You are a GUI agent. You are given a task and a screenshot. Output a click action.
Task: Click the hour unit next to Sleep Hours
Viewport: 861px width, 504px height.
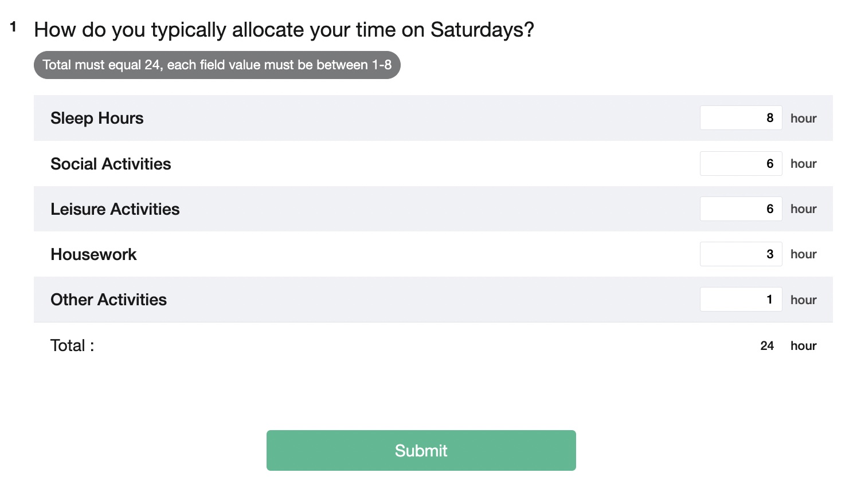[803, 118]
